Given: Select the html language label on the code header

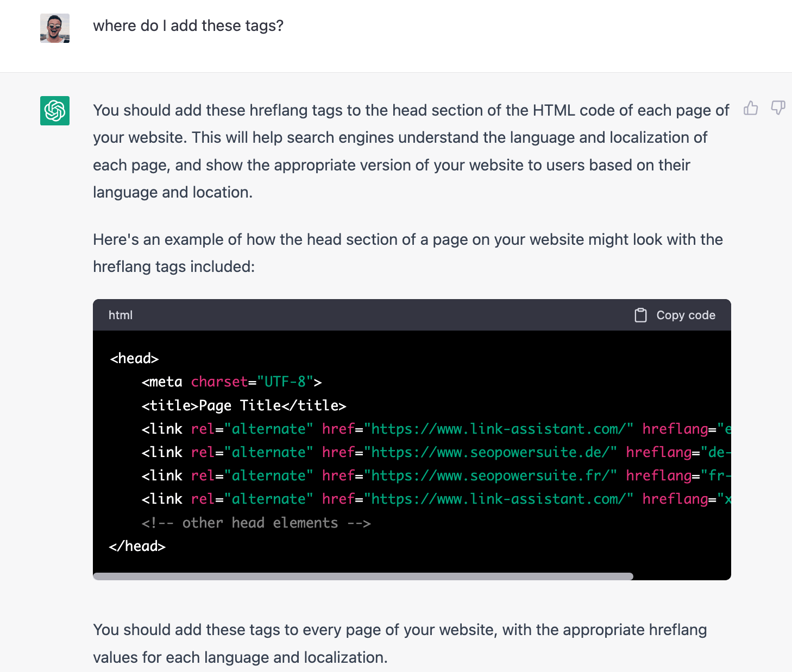Looking at the screenshot, I should click(x=120, y=315).
